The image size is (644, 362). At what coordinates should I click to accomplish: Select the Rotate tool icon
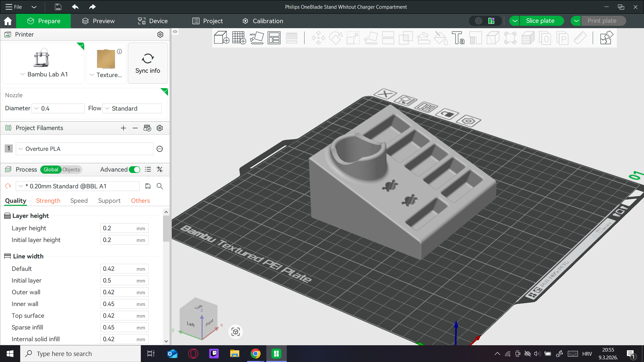pos(336,38)
